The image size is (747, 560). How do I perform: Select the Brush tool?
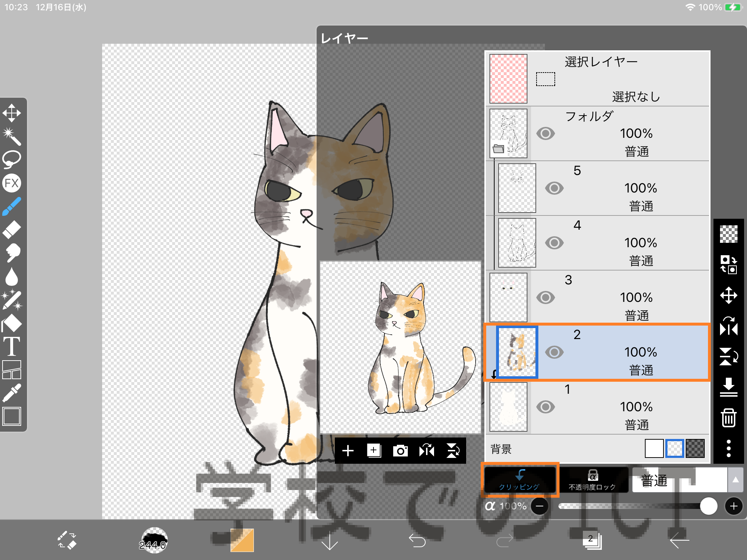tap(12, 206)
